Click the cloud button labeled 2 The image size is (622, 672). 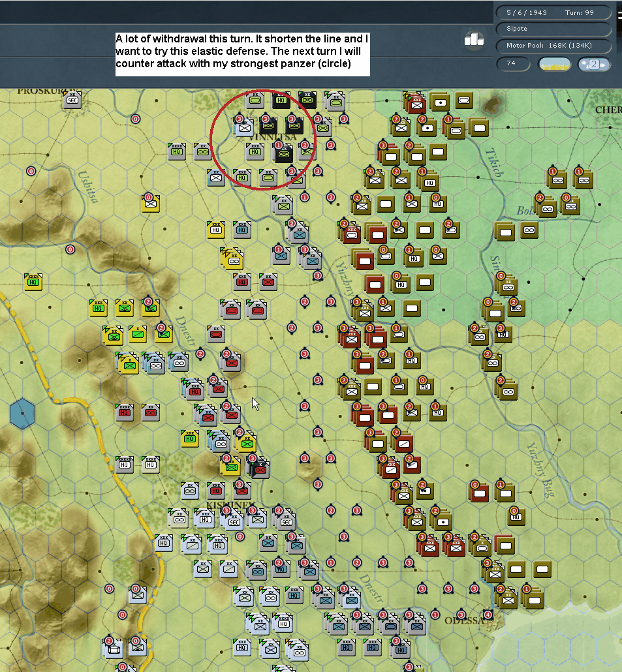[x=594, y=65]
